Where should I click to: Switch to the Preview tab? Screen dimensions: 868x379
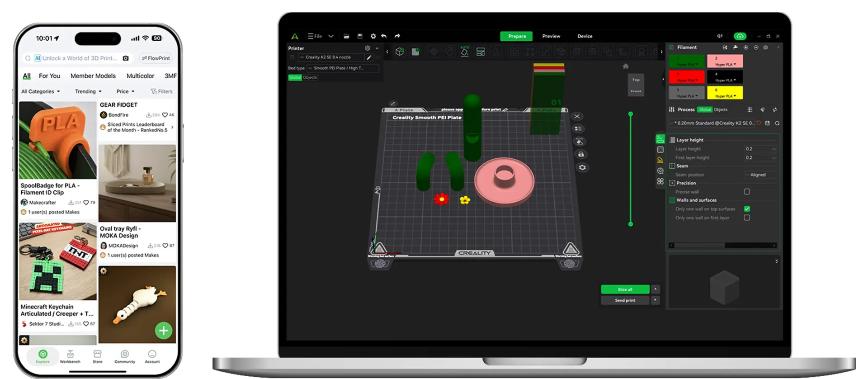coord(551,36)
